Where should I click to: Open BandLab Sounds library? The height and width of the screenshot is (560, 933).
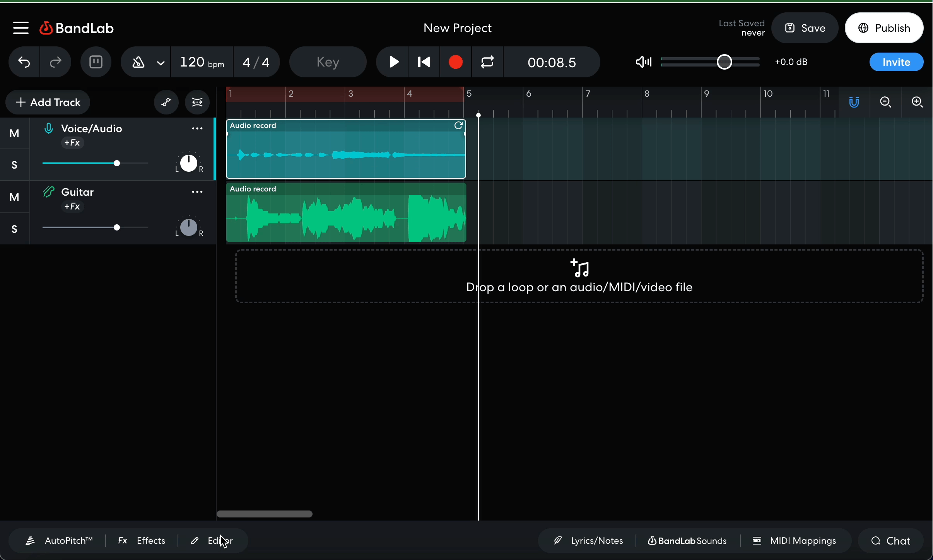click(687, 541)
